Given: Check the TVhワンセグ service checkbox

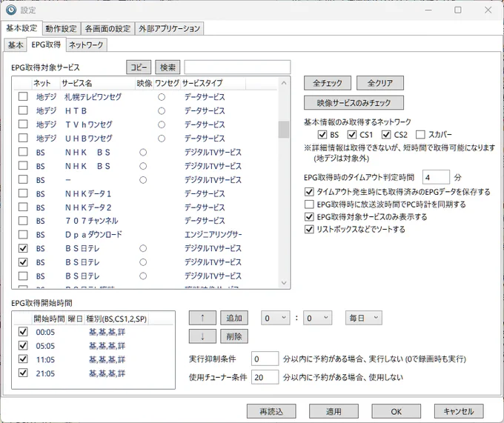Looking at the screenshot, I should [23, 124].
